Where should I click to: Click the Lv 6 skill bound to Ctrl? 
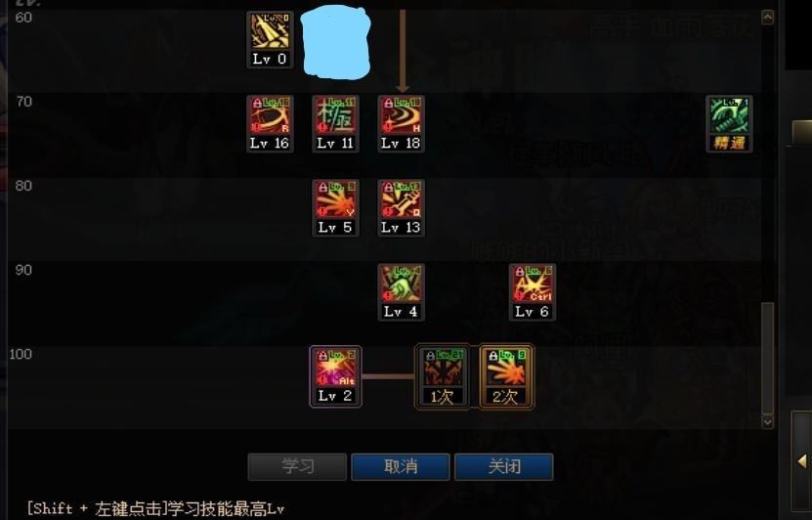click(x=533, y=292)
